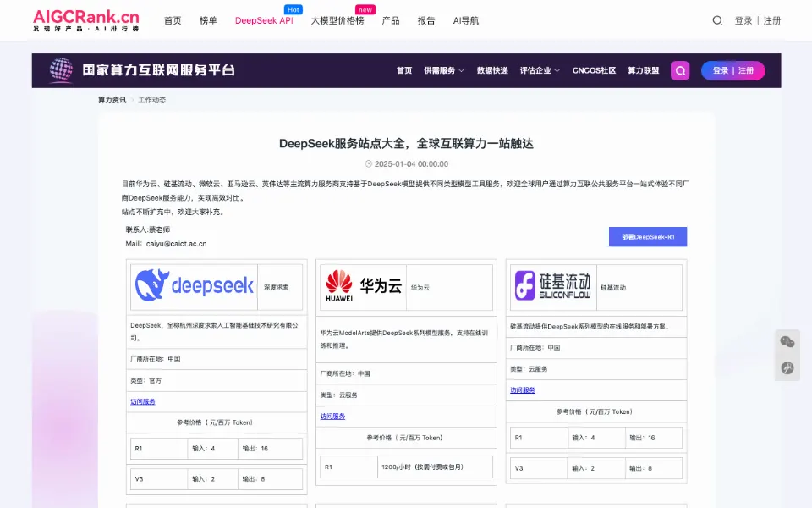Open CNCOS社区 in platform banner

594,70
